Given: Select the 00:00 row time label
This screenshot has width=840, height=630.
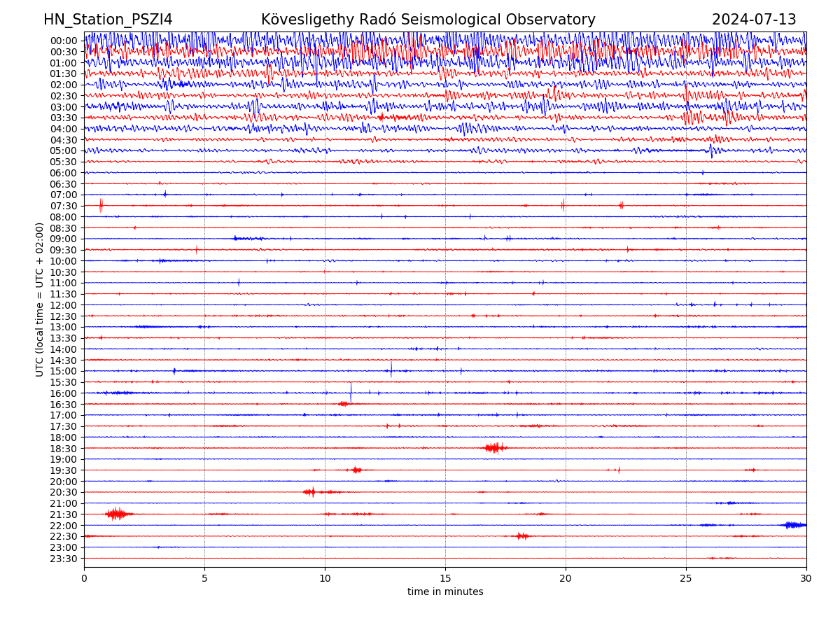Looking at the screenshot, I should coord(63,41).
